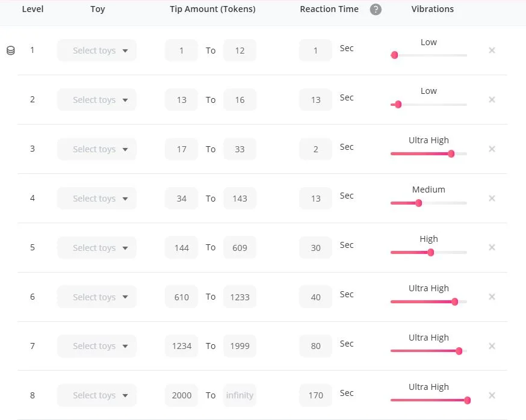Delete level 2 row with X icon
Screen dimensions: 526x420
pyautogui.click(x=492, y=100)
